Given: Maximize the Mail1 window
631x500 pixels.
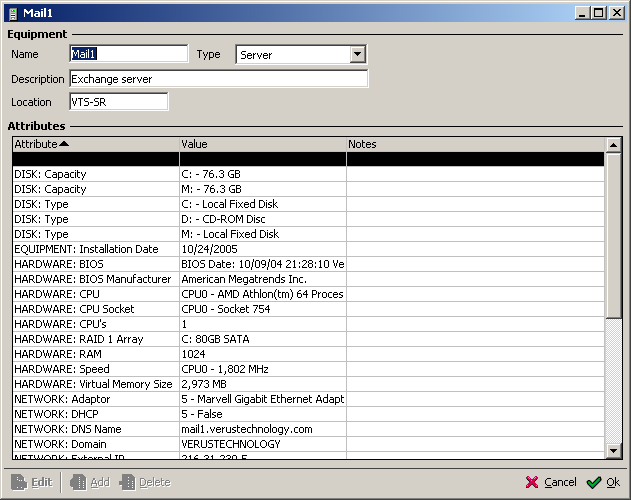Looking at the screenshot, I should point(599,12).
